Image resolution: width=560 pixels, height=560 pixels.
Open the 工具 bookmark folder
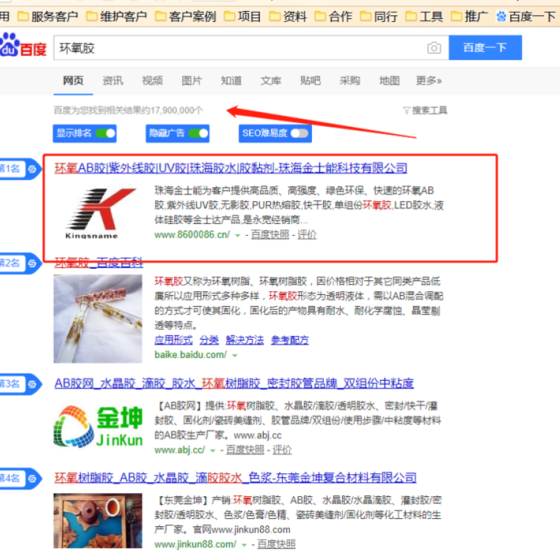pyautogui.click(x=424, y=16)
